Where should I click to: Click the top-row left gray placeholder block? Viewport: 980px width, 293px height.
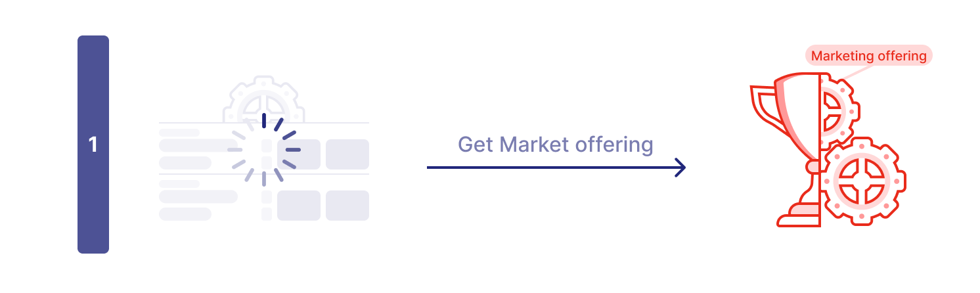[x=299, y=154]
